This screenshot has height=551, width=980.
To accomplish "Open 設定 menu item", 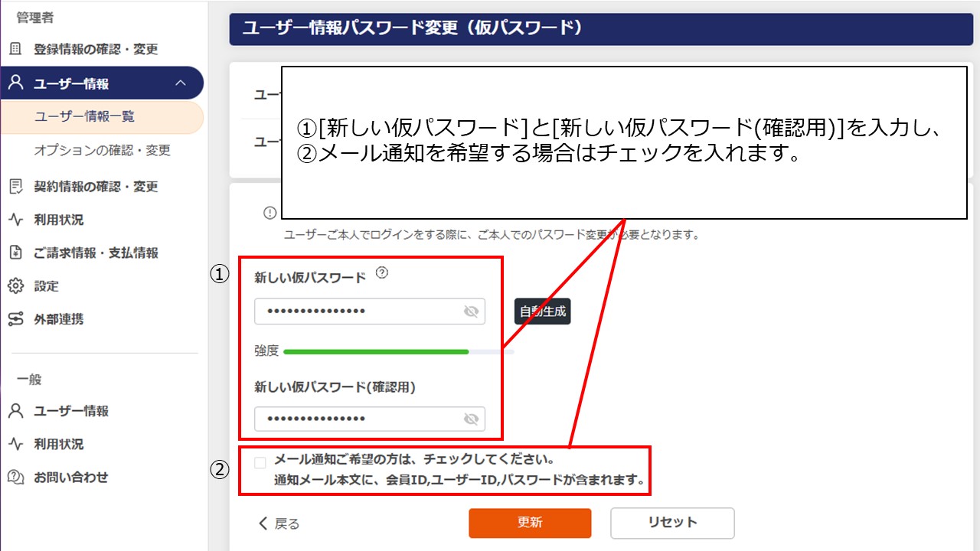I will 46,286.
